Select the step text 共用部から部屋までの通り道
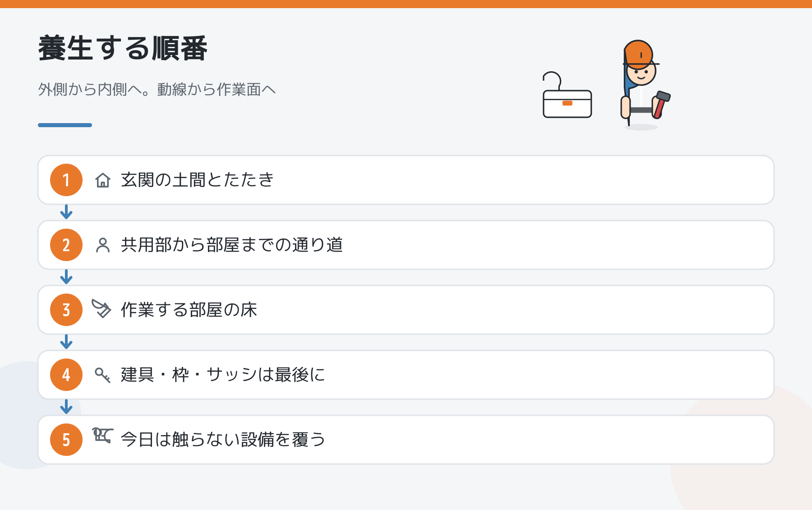The width and height of the screenshot is (812, 510). (232, 245)
